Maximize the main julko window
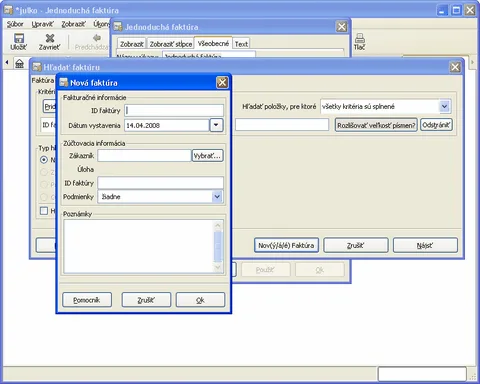 (x=456, y=10)
